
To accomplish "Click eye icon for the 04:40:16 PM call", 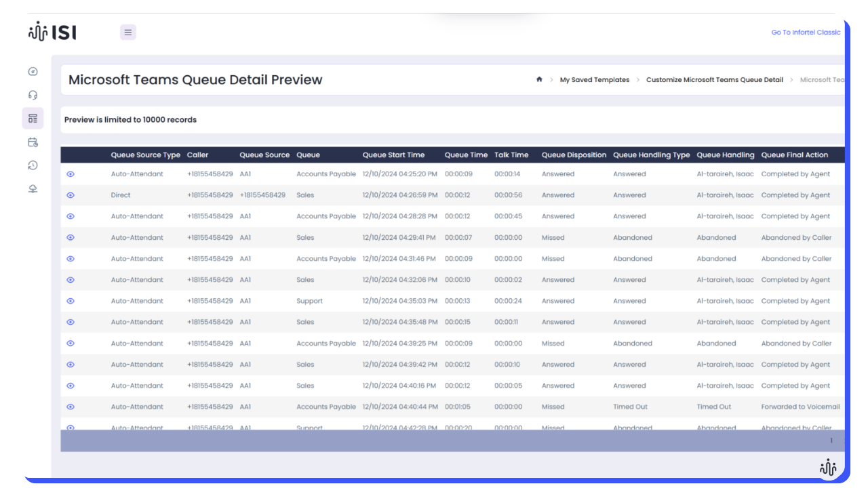I will [71, 386].
